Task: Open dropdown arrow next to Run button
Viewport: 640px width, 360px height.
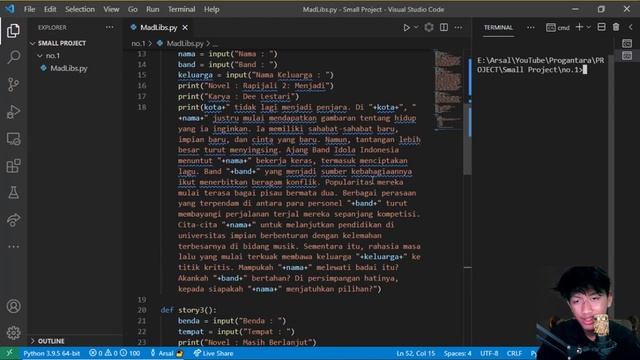Action: point(416,27)
